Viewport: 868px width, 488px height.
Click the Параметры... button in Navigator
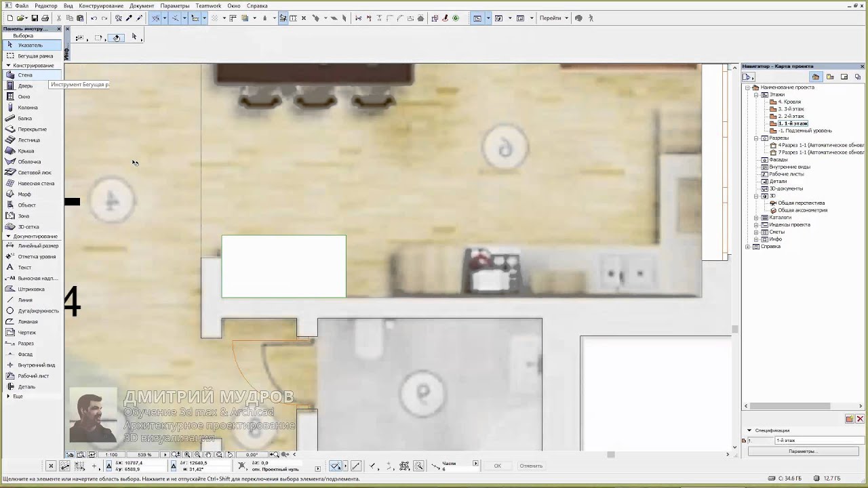(x=802, y=451)
